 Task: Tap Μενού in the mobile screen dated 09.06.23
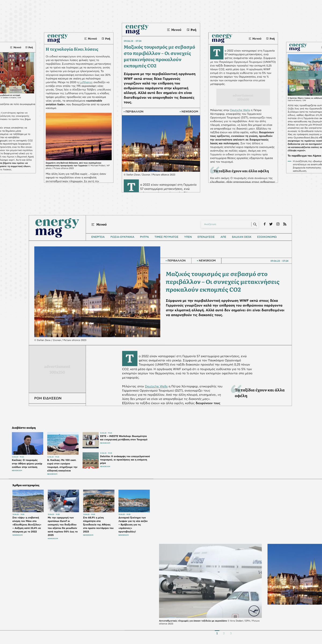(174, 30)
